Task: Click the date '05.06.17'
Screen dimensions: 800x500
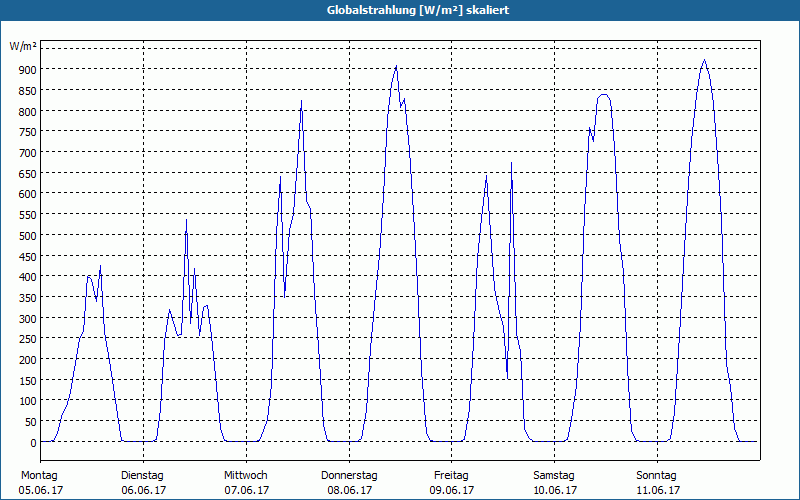Action: (41, 490)
